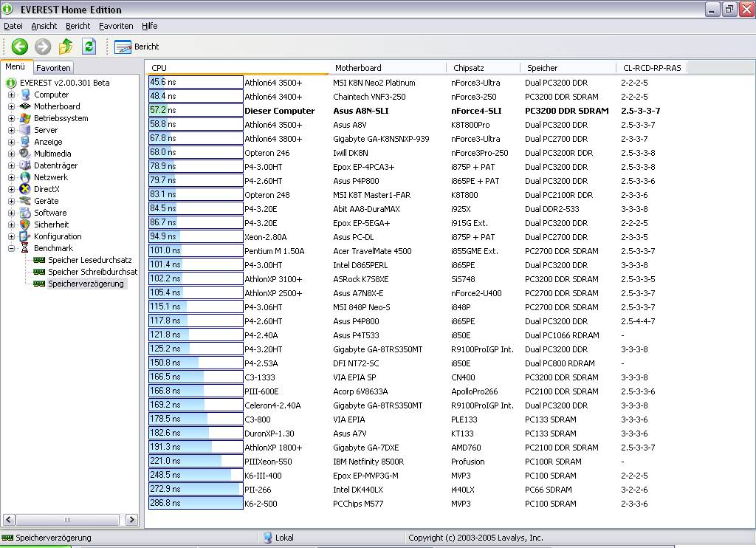
Task: Select the Geräte icon in the tree
Action: click(25, 201)
